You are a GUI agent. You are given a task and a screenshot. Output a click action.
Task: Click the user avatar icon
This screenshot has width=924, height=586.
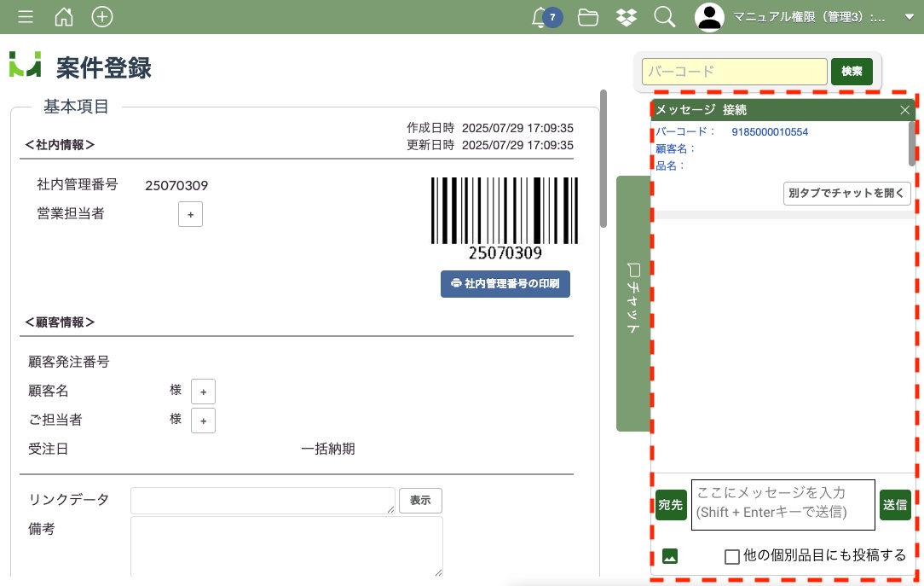(x=709, y=17)
